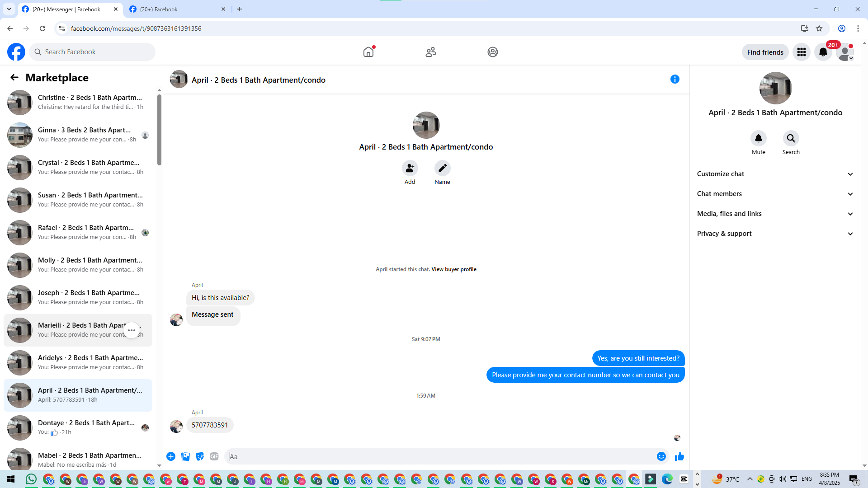The image size is (868, 488).
Task: Open the emoji picker in message box
Action: (x=661, y=456)
